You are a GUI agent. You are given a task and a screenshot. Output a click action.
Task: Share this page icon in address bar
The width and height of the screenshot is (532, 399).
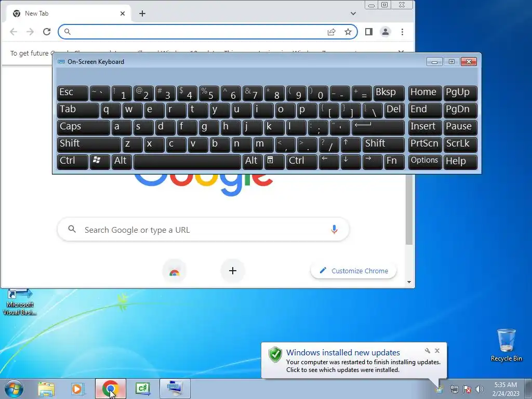point(331,32)
